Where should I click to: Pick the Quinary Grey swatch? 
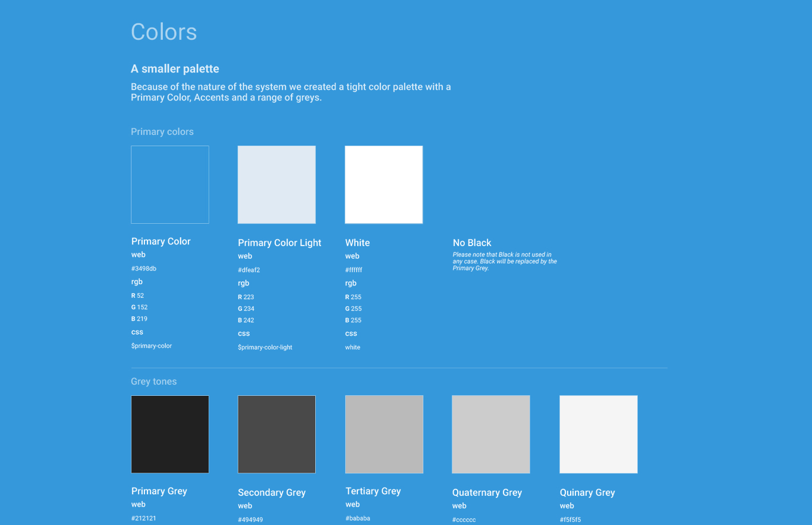click(x=599, y=435)
